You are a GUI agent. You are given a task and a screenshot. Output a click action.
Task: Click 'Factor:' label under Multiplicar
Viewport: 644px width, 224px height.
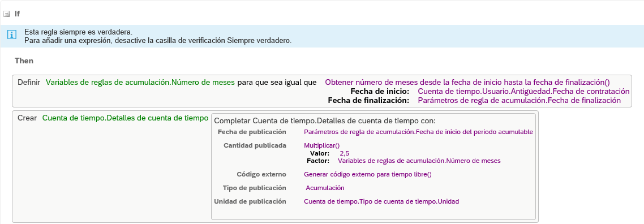[x=318, y=161]
